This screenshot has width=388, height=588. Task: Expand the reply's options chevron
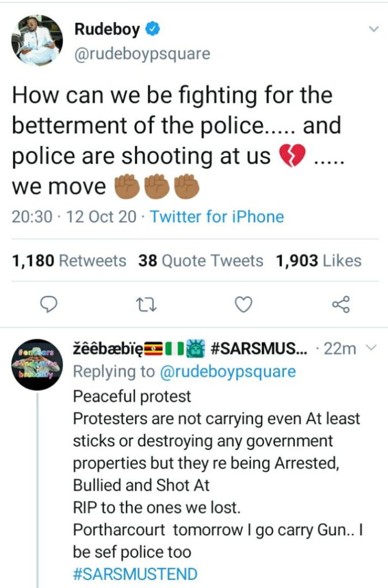pyautogui.click(x=371, y=348)
